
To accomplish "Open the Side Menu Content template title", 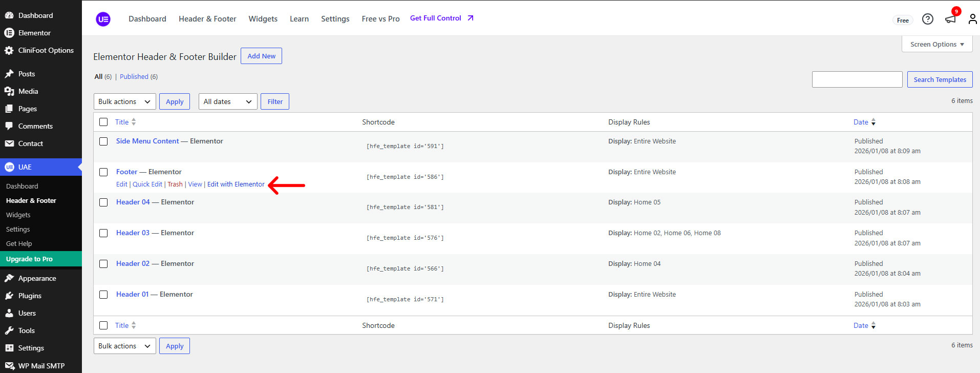I will tap(147, 141).
